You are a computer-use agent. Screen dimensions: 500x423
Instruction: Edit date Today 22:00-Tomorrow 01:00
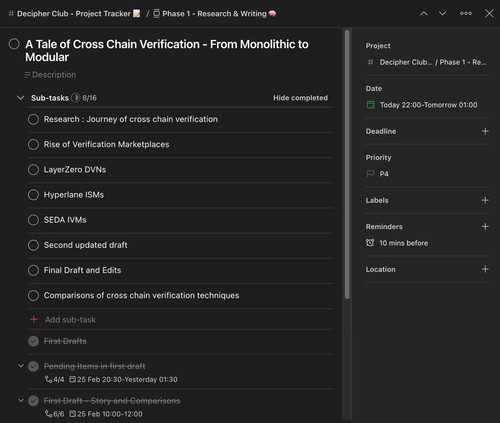click(422, 105)
